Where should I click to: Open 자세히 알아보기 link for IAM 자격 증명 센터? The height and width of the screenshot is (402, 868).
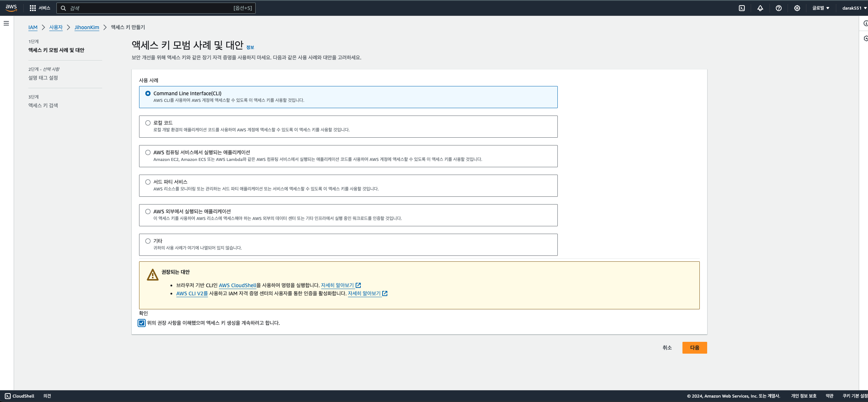tap(364, 293)
